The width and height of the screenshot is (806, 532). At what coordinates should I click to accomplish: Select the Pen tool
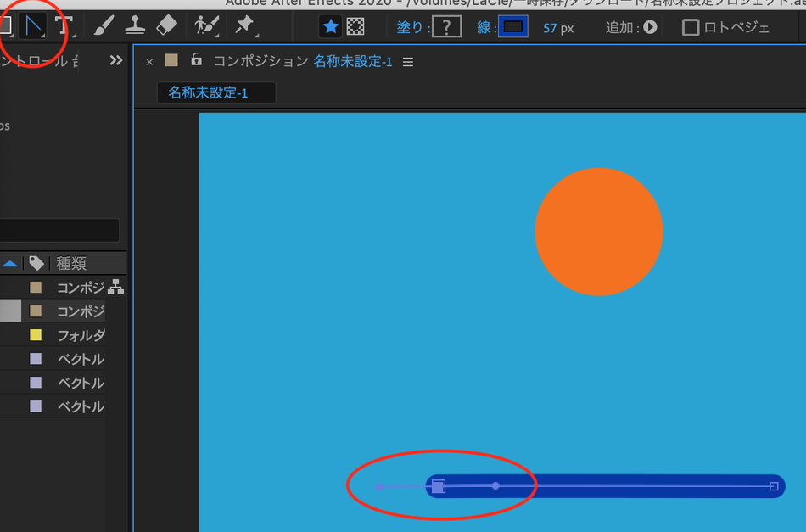coord(33,26)
